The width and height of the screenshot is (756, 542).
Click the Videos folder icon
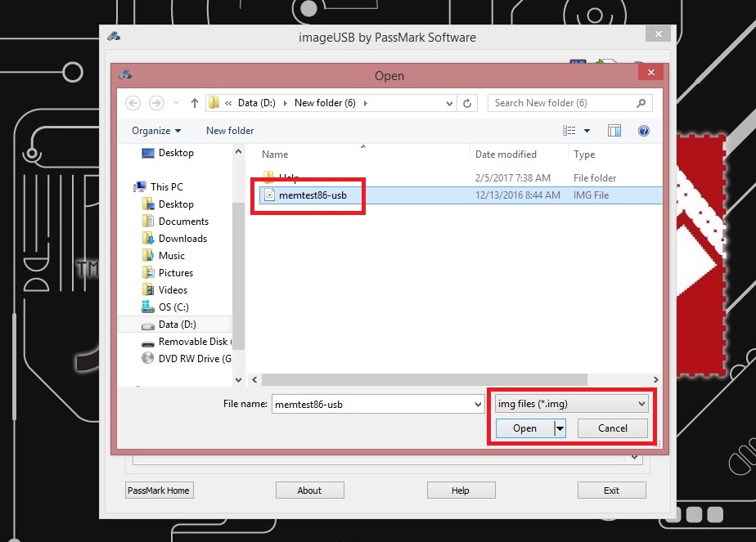tap(148, 290)
